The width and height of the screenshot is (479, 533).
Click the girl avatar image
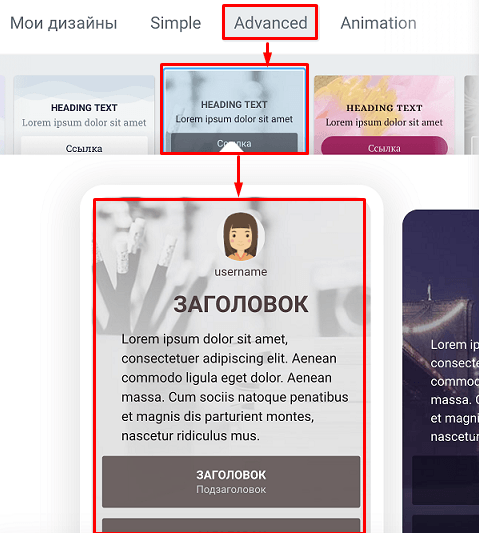(x=241, y=237)
